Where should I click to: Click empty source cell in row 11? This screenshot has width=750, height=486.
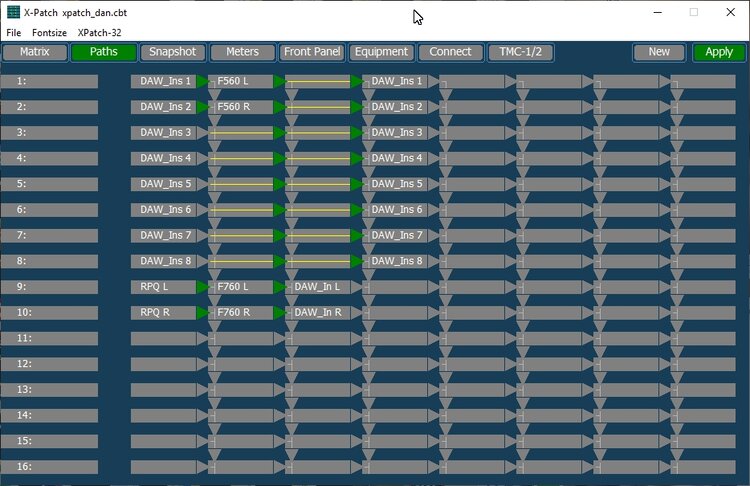[x=164, y=339]
